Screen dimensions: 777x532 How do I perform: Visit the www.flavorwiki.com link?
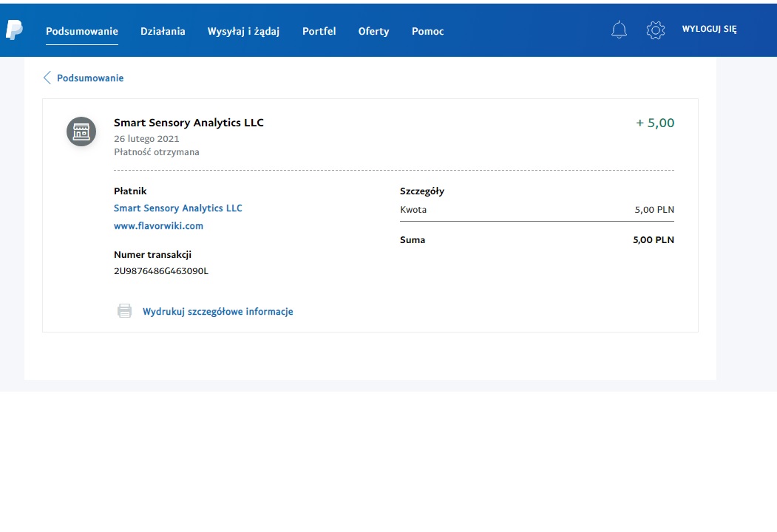[x=158, y=226]
